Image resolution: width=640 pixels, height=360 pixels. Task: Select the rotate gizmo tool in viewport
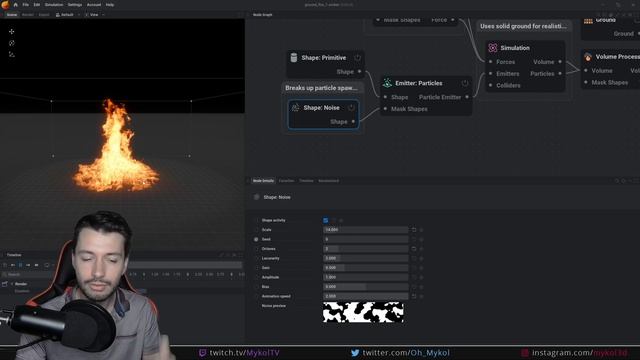click(x=11, y=43)
